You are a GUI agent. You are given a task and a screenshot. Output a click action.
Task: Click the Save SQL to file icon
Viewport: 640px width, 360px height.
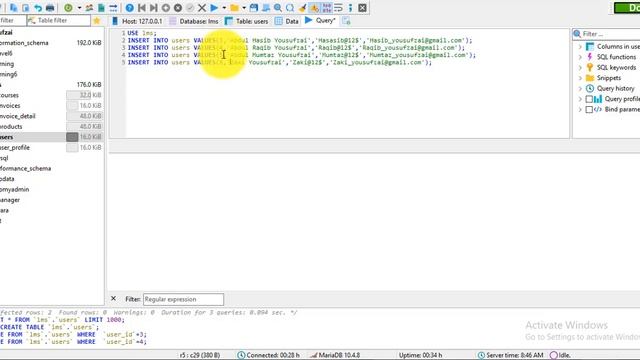coord(254,8)
